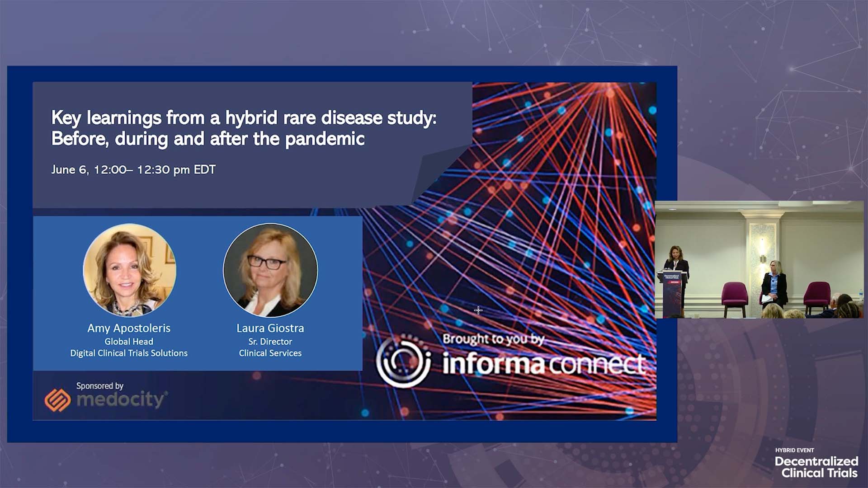The width and height of the screenshot is (868, 488).
Task: Click the crosshair cursor marker on slide
Action: [478, 310]
